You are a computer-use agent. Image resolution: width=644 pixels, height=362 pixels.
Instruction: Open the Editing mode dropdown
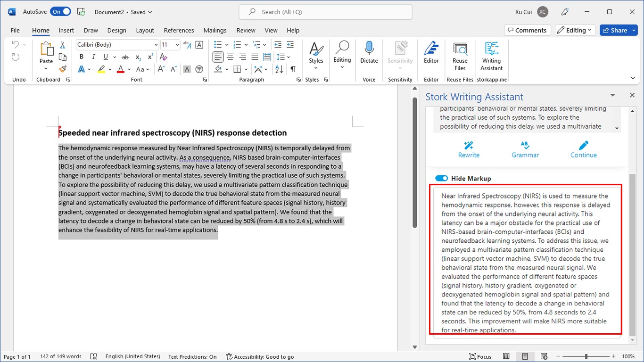575,30
